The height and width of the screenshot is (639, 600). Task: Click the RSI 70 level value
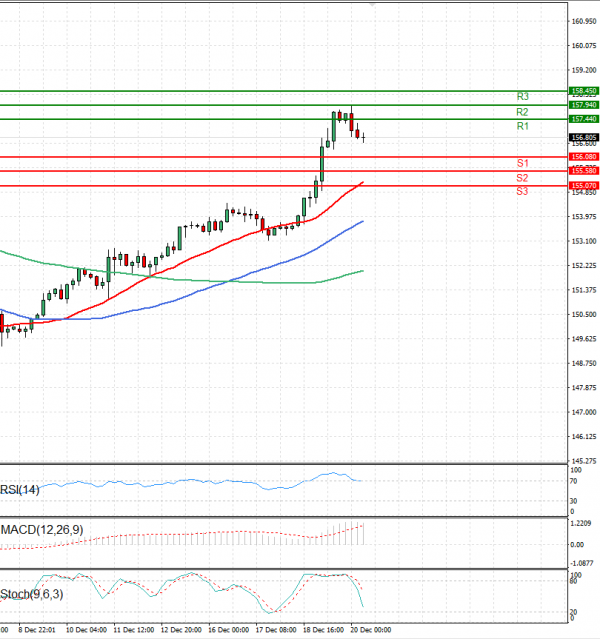[x=573, y=481]
